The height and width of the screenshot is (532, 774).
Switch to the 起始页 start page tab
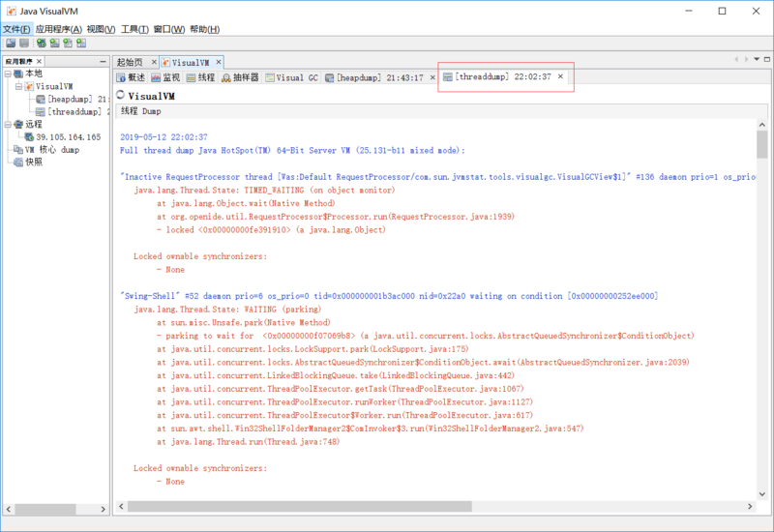(130, 62)
